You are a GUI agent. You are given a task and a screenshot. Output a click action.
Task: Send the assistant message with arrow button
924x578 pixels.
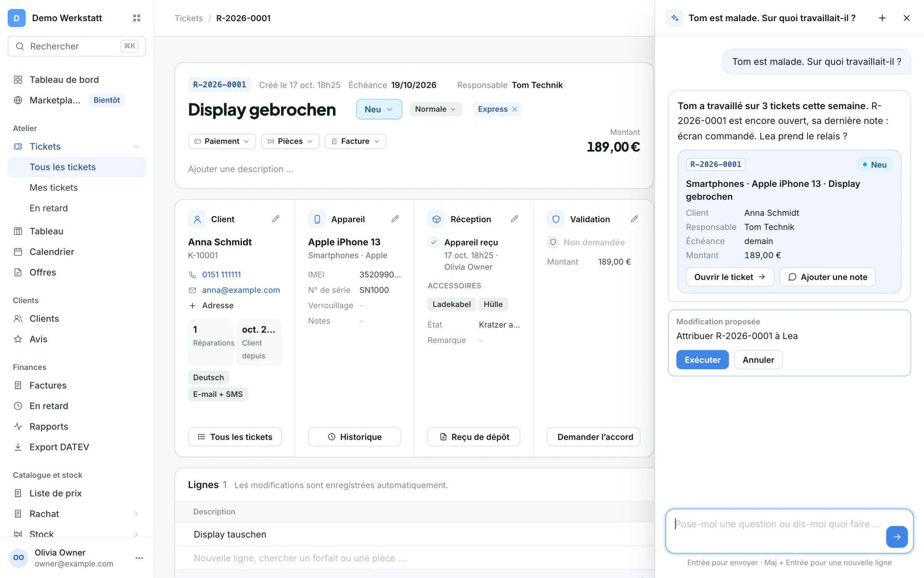(897, 536)
